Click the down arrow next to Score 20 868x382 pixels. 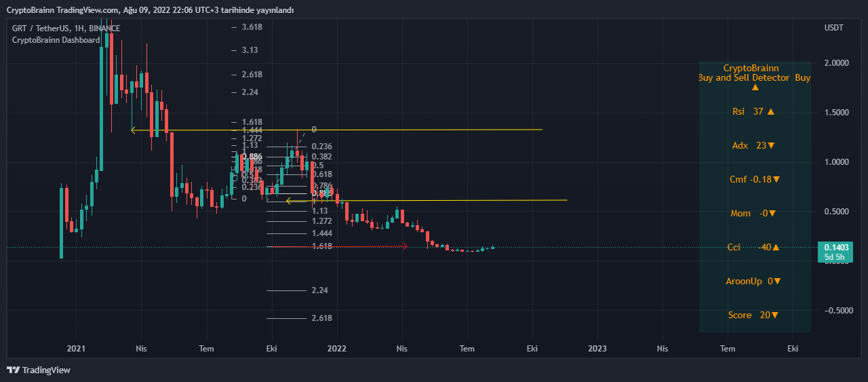point(774,316)
